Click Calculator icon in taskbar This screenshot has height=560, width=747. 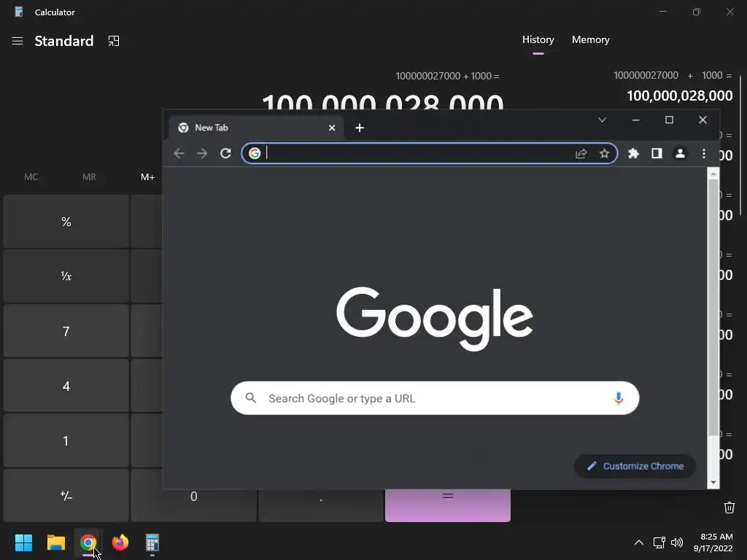click(152, 542)
